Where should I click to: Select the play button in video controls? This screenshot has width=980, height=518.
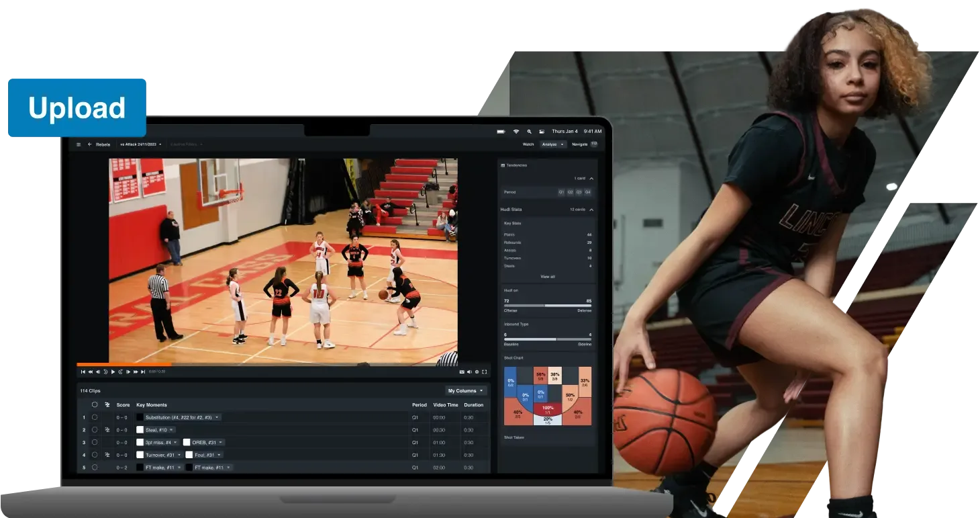[x=113, y=371]
